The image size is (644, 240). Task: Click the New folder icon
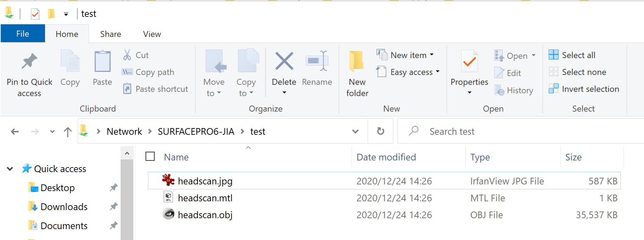point(356,61)
